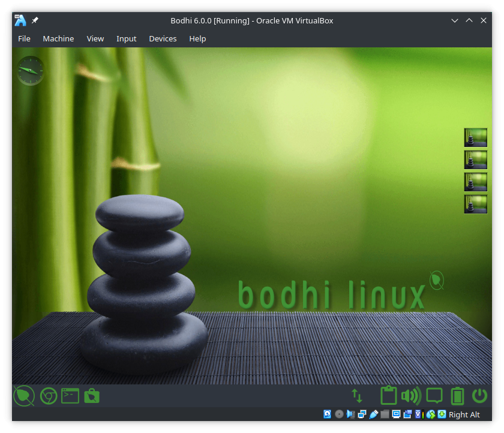Click the VirtualBox hard disk activity icon

pyautogui.click(x=328, y=414)
